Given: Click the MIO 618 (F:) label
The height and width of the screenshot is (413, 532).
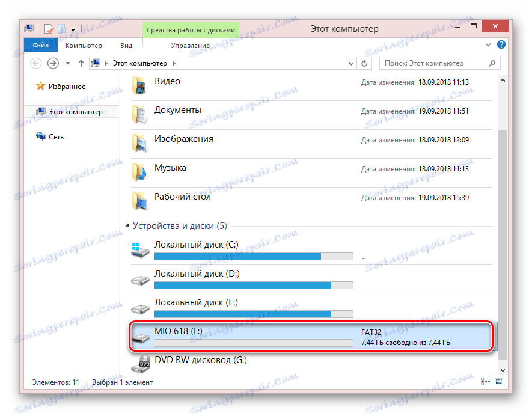Looking at the screenshot, I should coord(178,331).
